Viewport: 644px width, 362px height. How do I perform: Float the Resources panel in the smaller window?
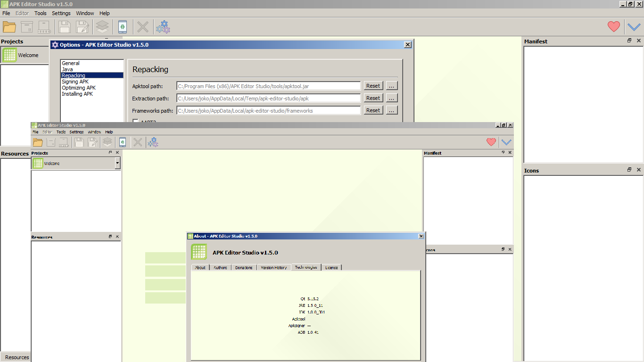[x=110, y=237]
